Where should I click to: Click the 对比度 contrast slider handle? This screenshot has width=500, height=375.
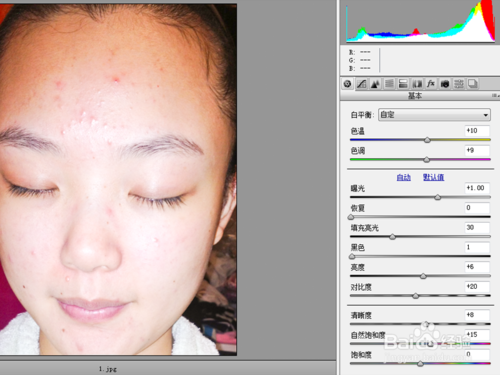pos(415,296)
